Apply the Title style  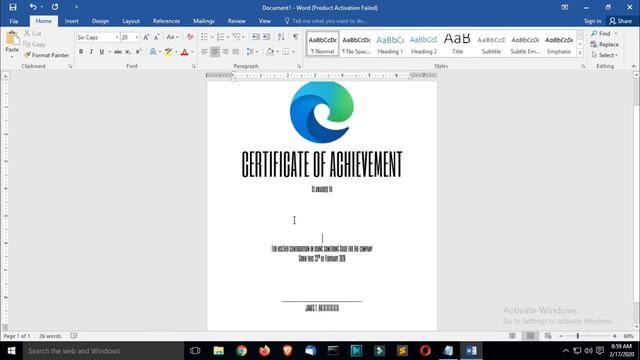click(457, 44)
